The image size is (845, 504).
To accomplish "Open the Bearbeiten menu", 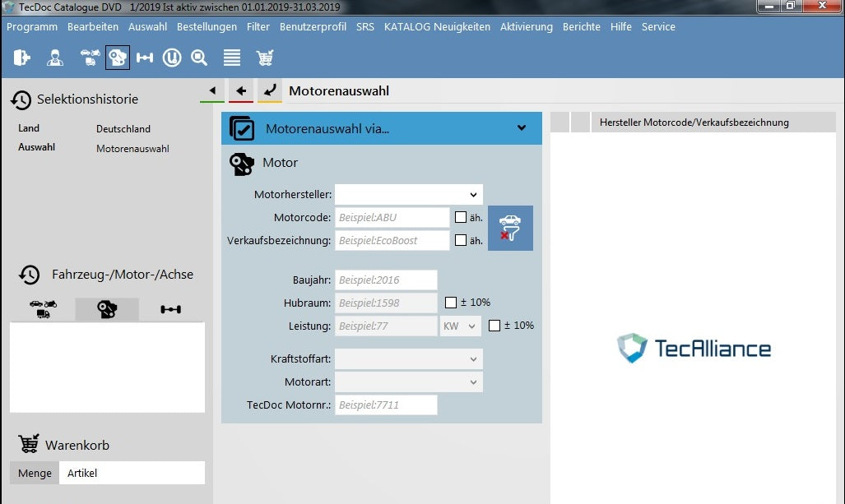I will coord(93,27).
